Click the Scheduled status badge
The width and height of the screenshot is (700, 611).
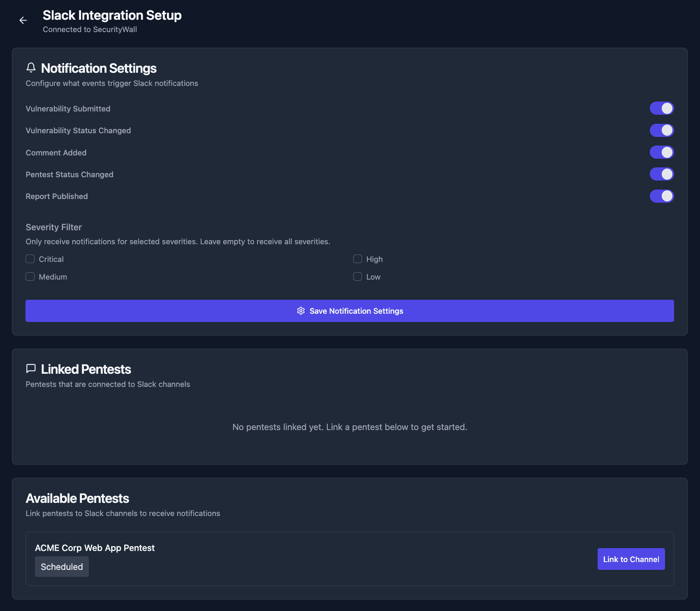[x=62, y=566]
